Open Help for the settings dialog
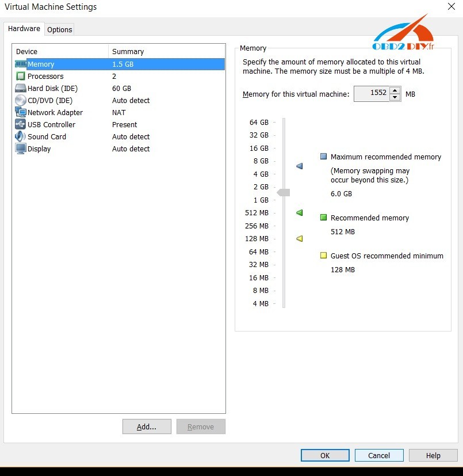This screenshot has height=476, width=463. click(x=433, y=455)
